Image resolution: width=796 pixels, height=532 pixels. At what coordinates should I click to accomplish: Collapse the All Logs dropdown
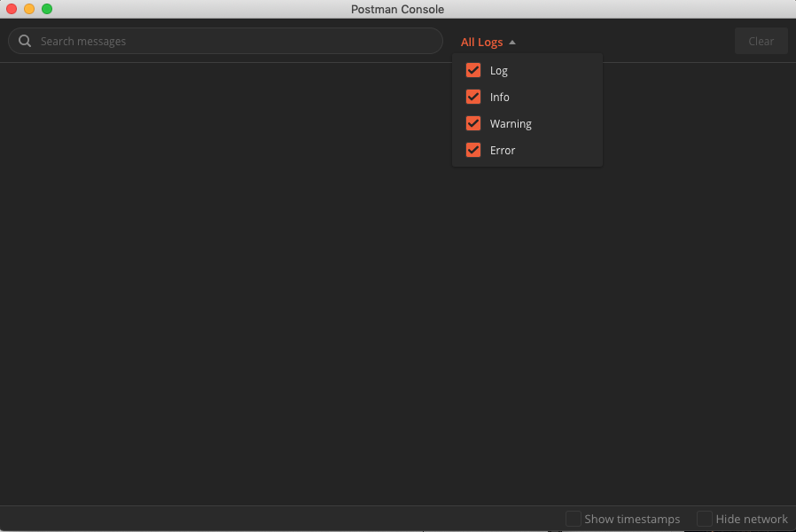click(x=488, y=43)
